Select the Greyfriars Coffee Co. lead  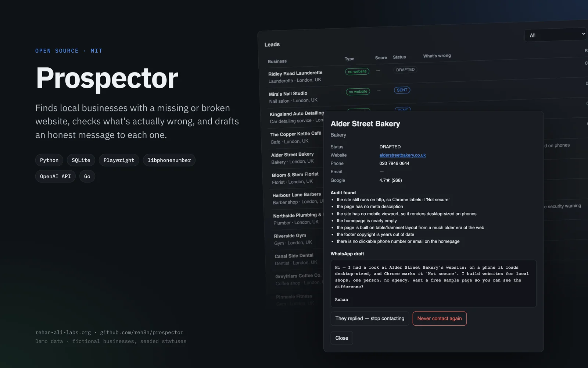point(298,279)
